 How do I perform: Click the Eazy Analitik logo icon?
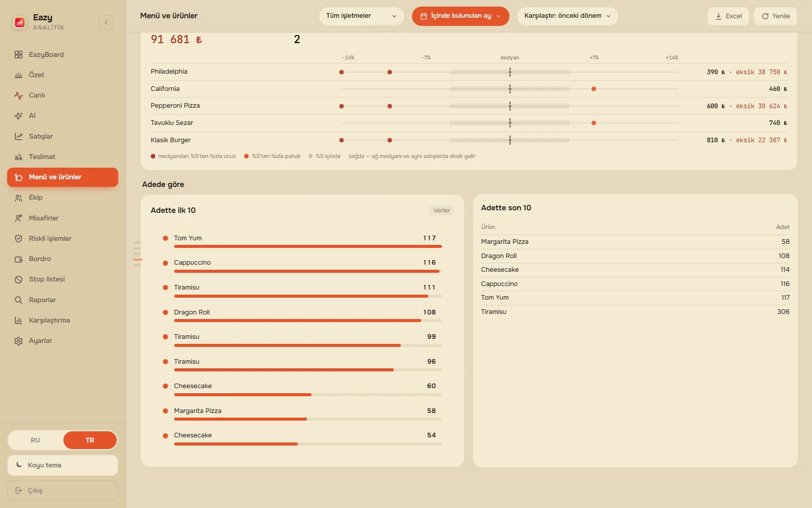click(20, 22)
